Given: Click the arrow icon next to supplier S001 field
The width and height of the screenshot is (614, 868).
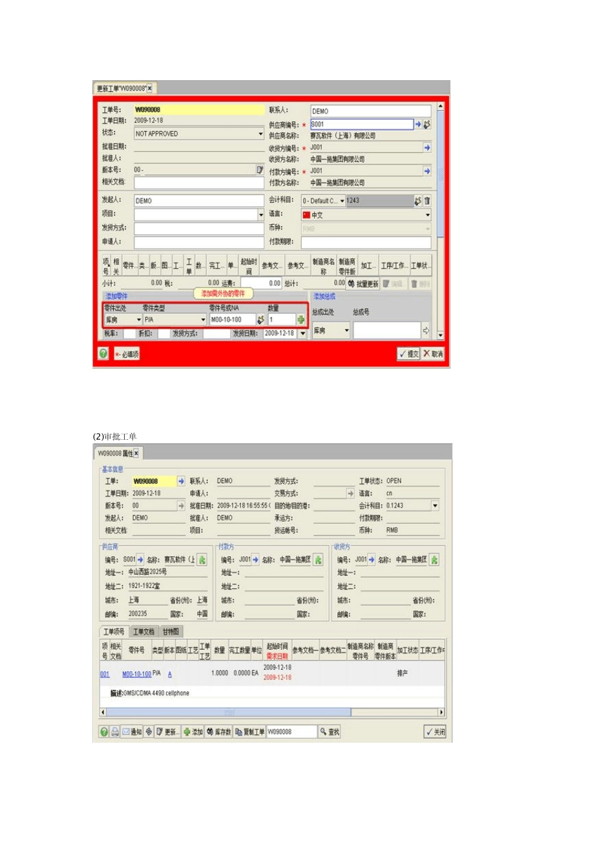Looking at the screenshot, I should point(418,124).
